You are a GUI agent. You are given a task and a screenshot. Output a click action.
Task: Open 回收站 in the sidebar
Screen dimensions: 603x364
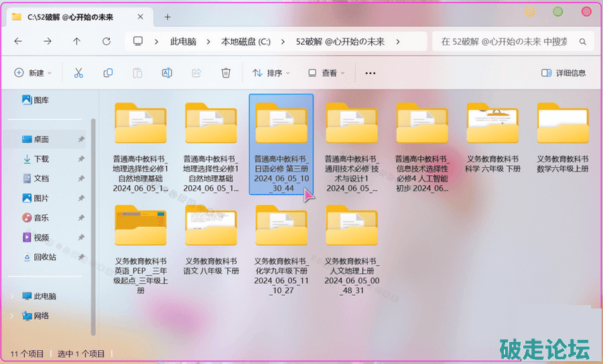(x=45, y=257)
